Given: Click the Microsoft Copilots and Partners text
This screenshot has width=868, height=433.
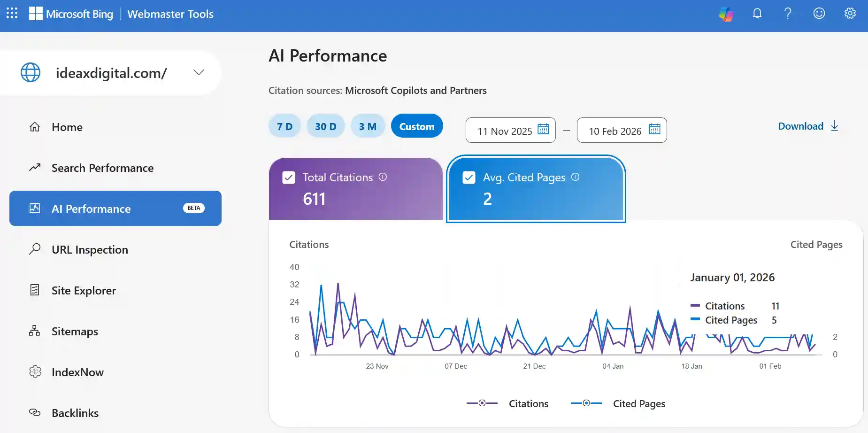Looking at the screenshot, I should (x=416, y=90).
